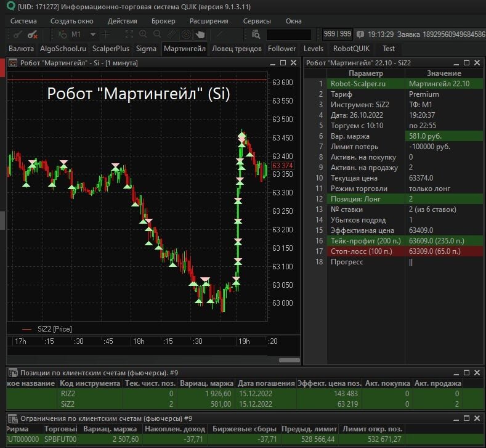Click the Ограничения window table icon
This screenshot has height=448, width=486.
(x=13, y=418)
